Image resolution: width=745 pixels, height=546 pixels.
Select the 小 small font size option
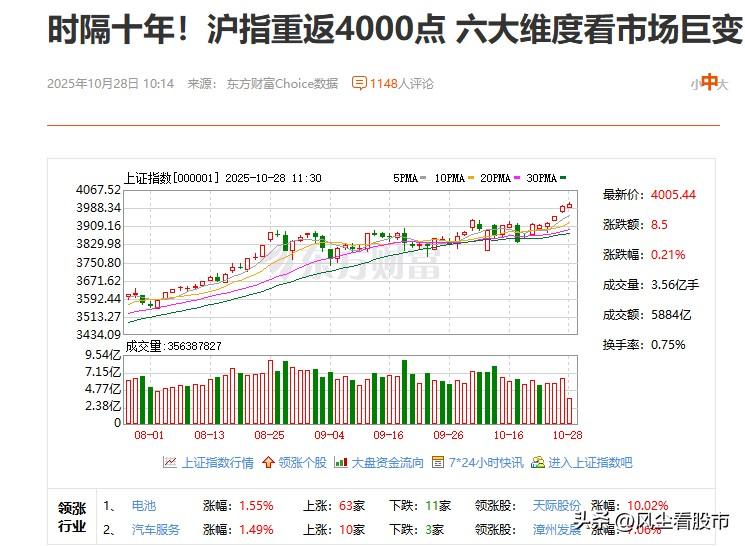695,85
